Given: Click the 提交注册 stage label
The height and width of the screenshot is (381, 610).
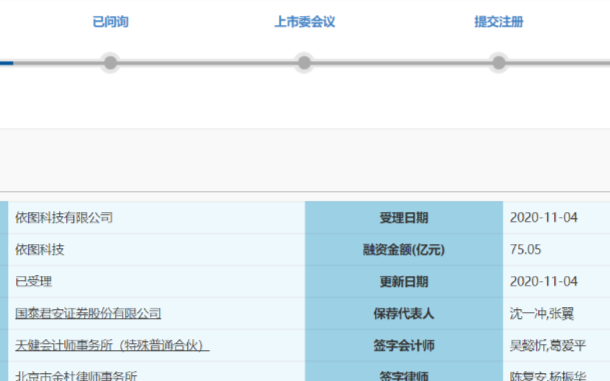Looking at the screenshot, I should point(499,22).
